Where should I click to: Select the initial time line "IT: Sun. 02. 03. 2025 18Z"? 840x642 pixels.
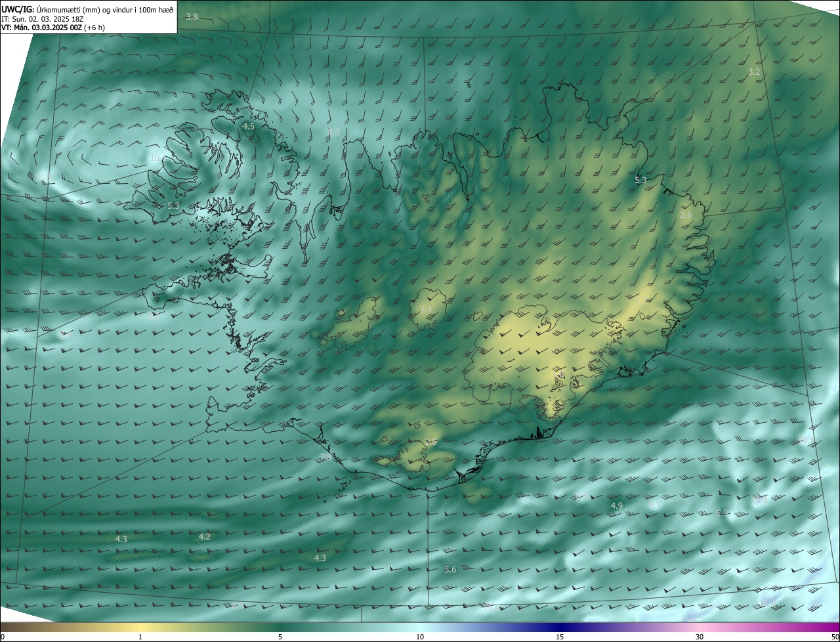42,18
